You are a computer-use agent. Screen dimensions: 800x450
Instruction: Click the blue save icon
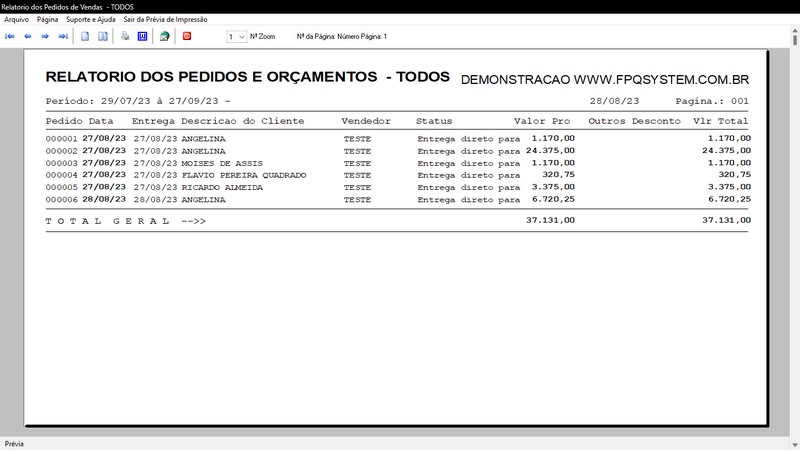click(143, 36)
